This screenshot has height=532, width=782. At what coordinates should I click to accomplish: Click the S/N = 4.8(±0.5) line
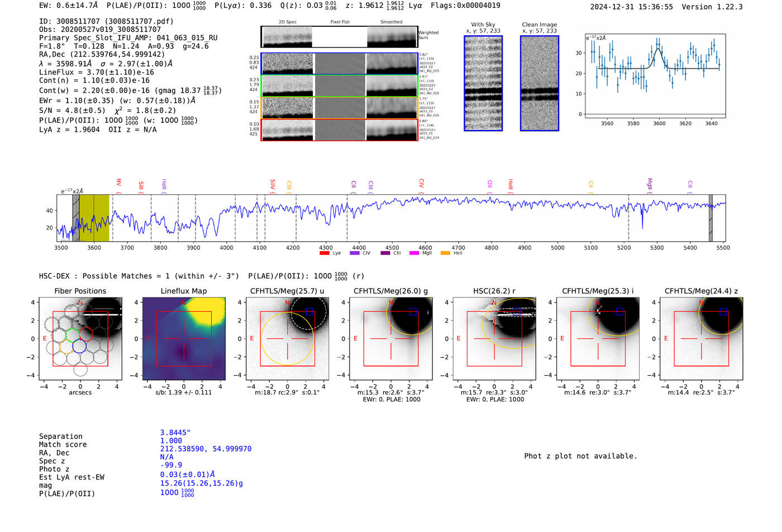click(x=108, y=111)
